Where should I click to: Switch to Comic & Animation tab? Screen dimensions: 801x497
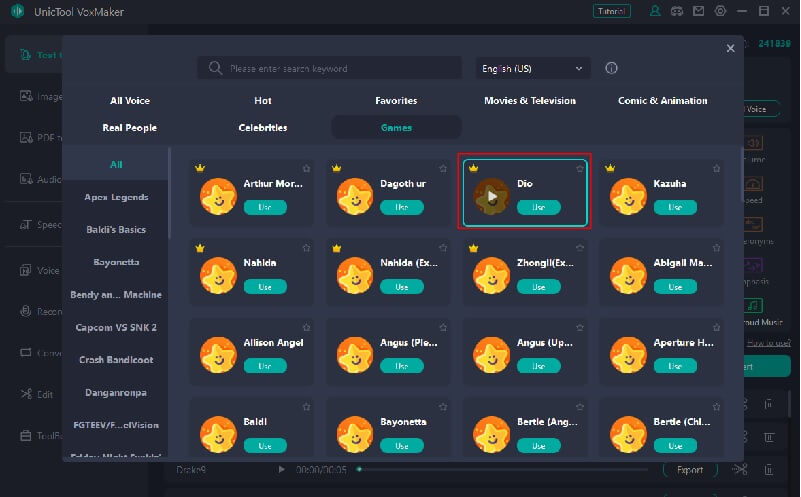[x=663, y=101]
